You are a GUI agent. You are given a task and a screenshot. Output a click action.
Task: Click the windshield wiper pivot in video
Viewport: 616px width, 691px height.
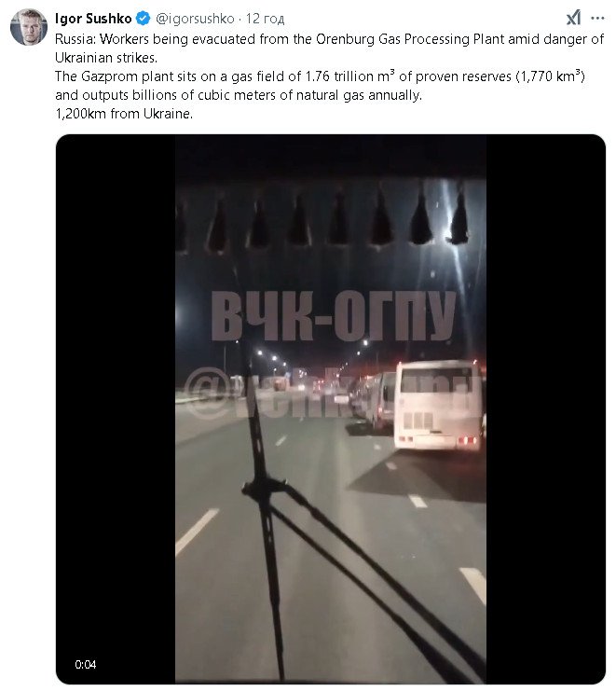click(x=264, y=487)
